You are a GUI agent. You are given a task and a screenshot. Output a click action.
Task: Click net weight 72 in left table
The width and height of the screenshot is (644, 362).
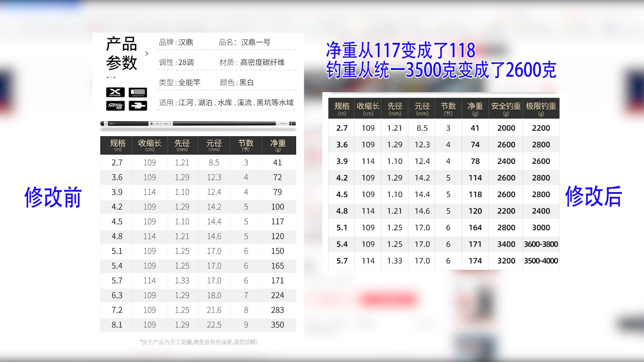[x=277, y=177]
